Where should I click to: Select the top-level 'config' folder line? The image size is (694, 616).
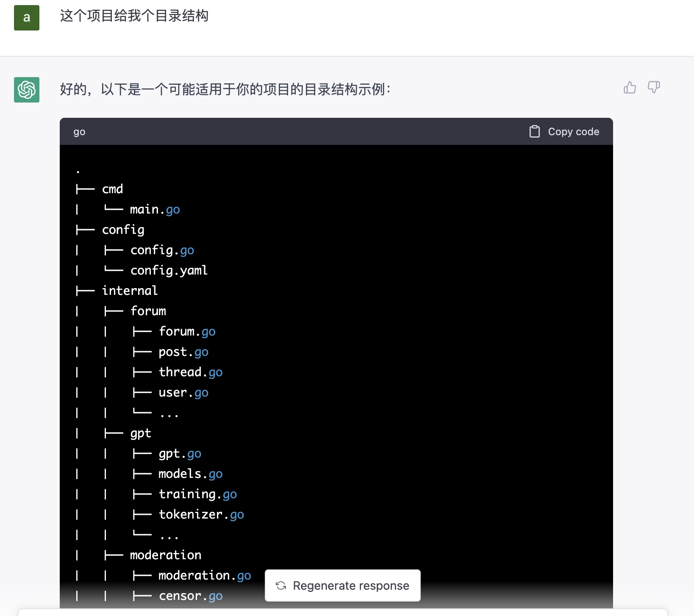pyautogui.click(x=123, y=230)
